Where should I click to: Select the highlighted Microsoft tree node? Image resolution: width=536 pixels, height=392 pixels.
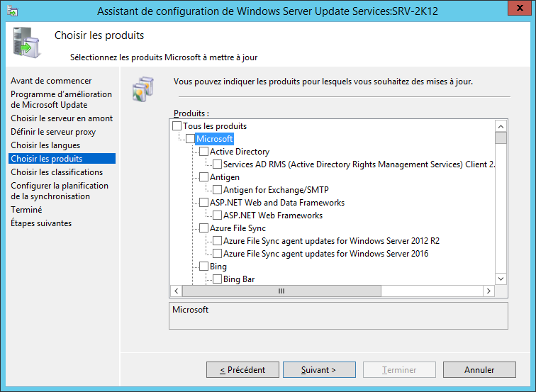click(x=214, y=139)
